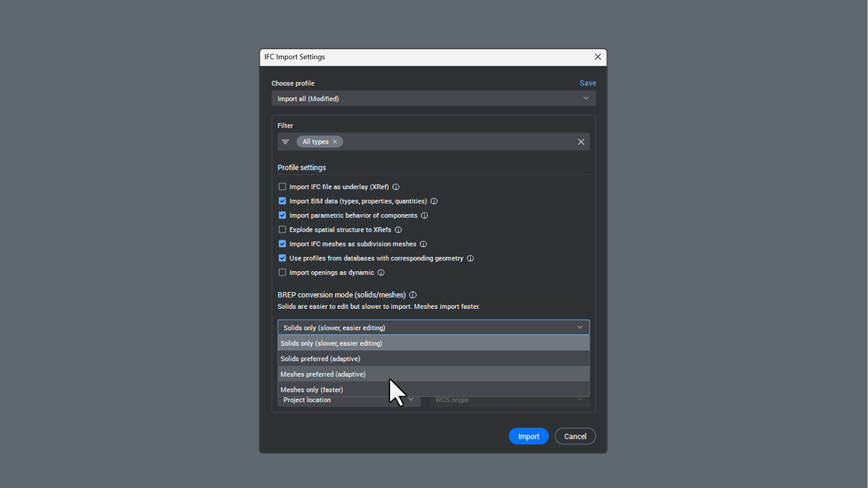Clear the filter field with its X icon
This screenshot has width=868, height=488.
point(581,142)
